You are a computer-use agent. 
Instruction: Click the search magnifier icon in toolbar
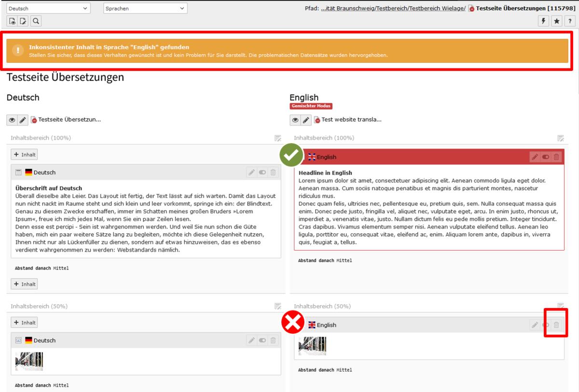pos(36,21)
